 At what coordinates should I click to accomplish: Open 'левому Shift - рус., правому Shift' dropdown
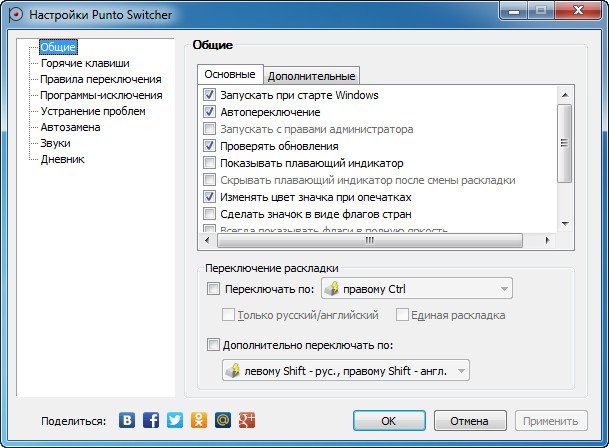pos(346,371)
